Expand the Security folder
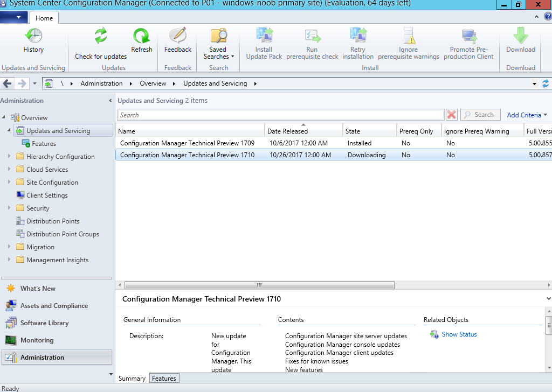552x392 pixels. click(9, 207)
